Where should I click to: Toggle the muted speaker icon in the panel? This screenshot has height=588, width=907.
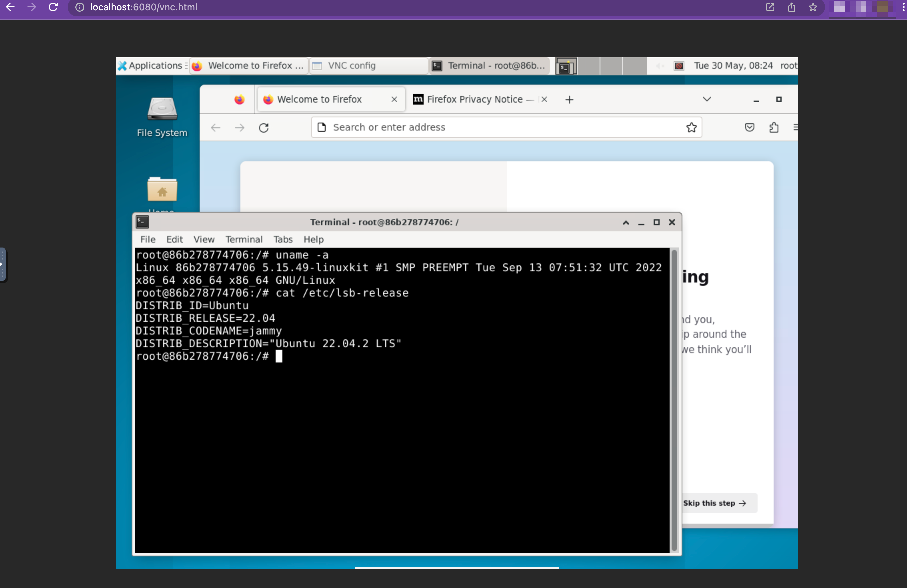coord(660,66)
